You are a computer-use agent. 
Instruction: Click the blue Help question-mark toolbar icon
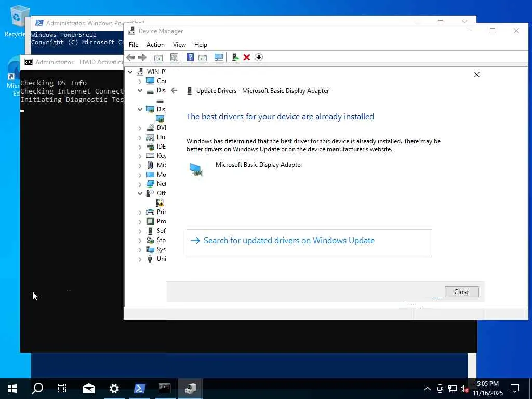coord(190,57)
